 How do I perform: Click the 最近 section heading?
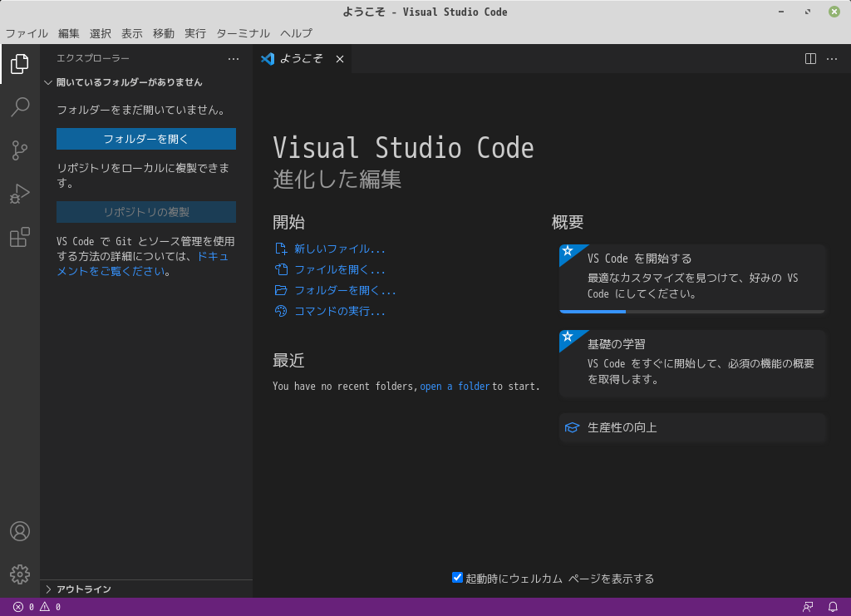pyautogui.click(x=288, y=361)
